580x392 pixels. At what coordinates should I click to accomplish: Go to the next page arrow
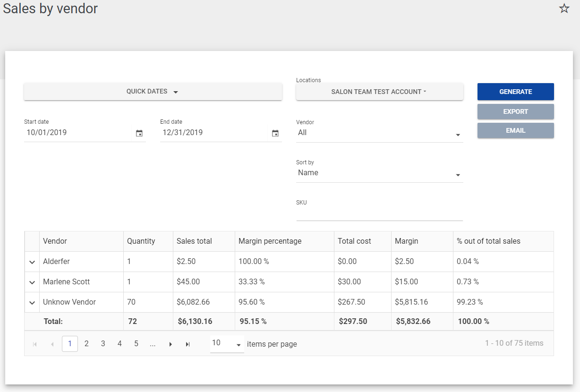click(x=171, y=344)
